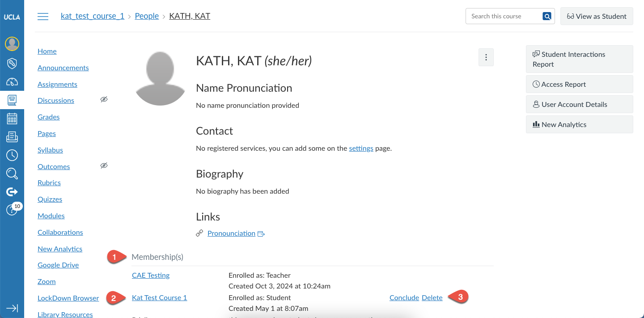Click the magnifier search icon in sidebar
This screenshot has height=318, width=644.
(12, 174)
